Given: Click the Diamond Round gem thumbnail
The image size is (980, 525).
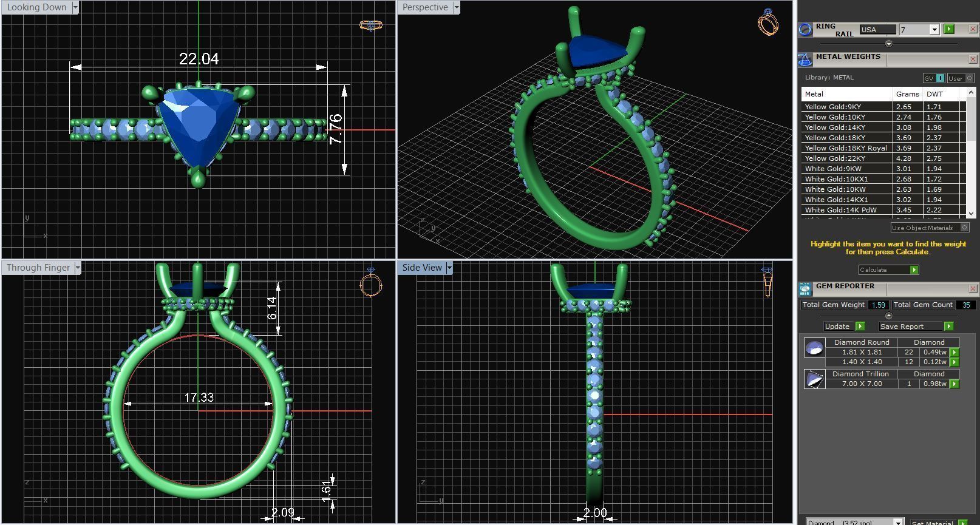Looking at the screenshot, I should (814, 348).
